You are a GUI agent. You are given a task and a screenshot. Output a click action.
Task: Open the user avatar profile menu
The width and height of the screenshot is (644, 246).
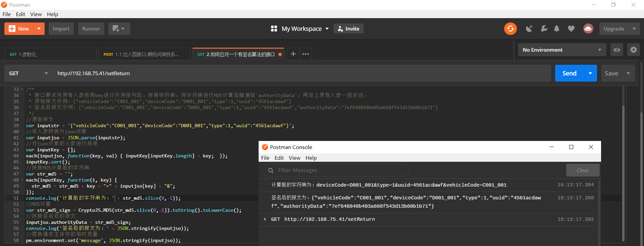588,29
